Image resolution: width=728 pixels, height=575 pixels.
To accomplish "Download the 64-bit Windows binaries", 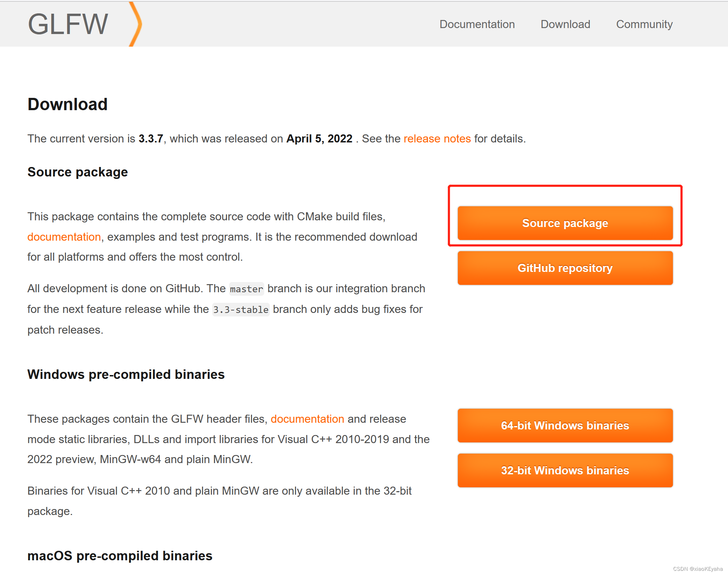I will [565, 426].
